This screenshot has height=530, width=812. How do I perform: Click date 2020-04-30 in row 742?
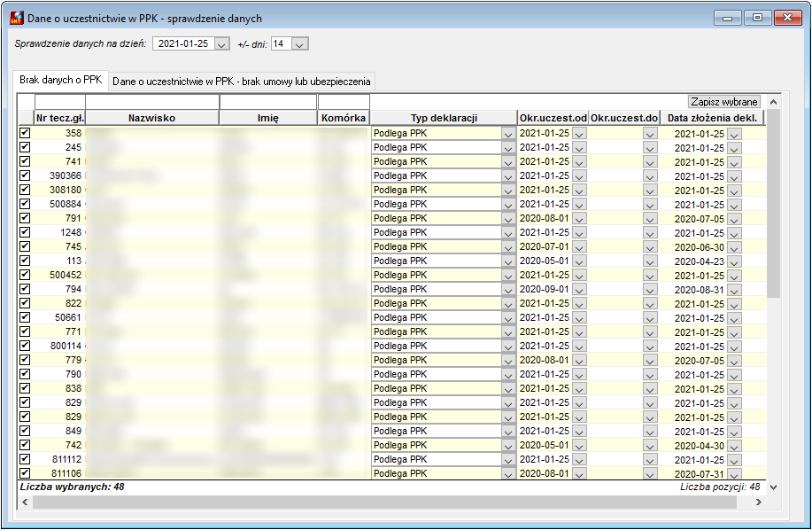700,446
